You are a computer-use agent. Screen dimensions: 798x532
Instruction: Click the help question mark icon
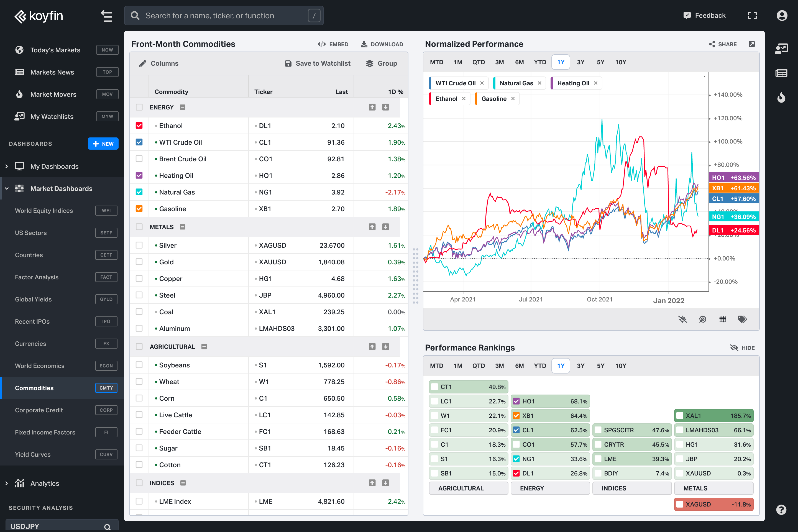tap(781, 509)
